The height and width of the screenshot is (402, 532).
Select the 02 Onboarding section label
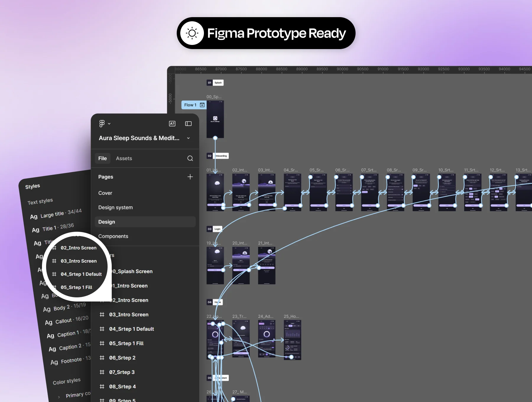click(218, 156)
